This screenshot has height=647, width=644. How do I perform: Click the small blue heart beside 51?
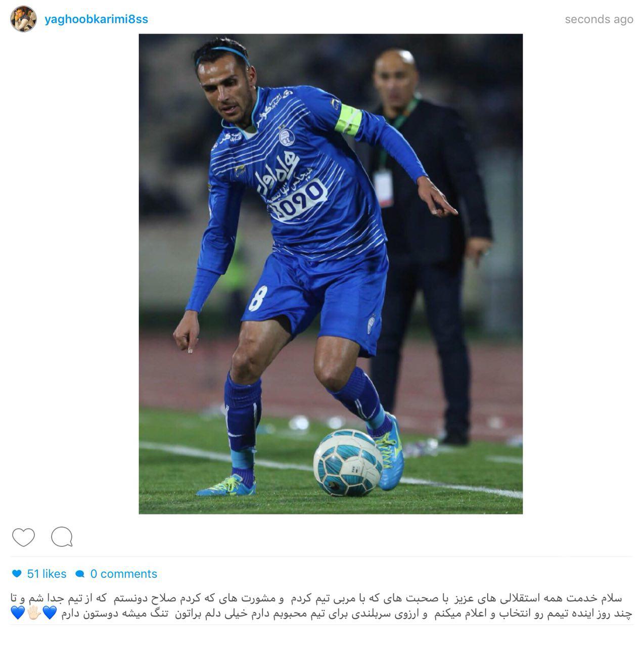click(17, 574)
